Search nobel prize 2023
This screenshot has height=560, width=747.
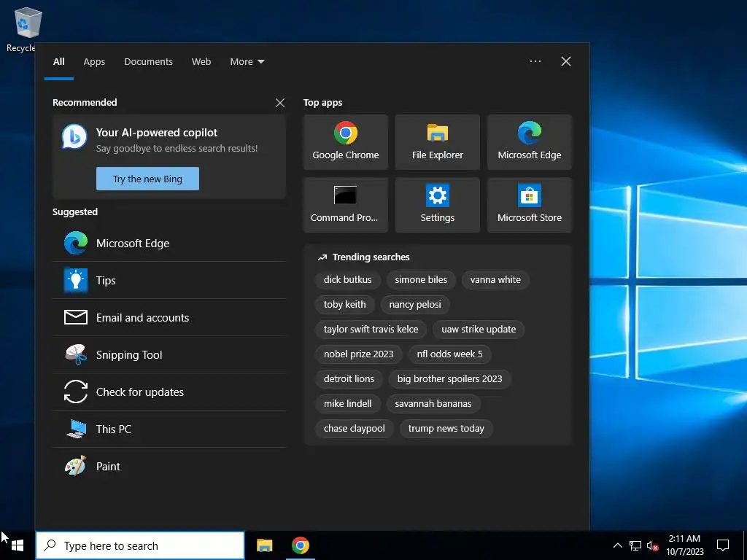[x=358, y=354]
